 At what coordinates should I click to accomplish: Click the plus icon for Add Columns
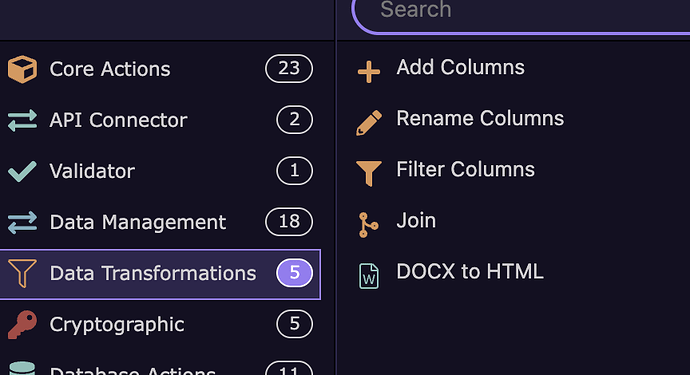369,71
